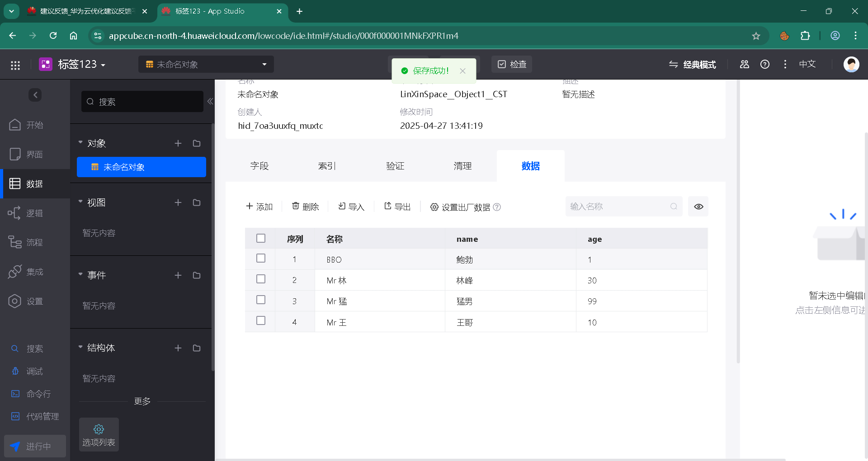This screenshot has width=868, height=461.
Task: Click help icon beside 设置出厂数据
Action: pos(497,207)
